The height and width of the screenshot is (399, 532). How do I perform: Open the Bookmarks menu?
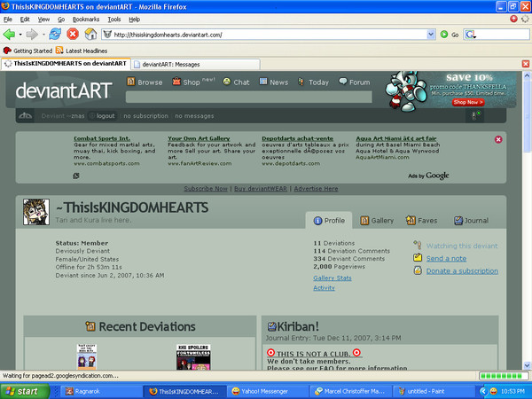pos(86,20)
